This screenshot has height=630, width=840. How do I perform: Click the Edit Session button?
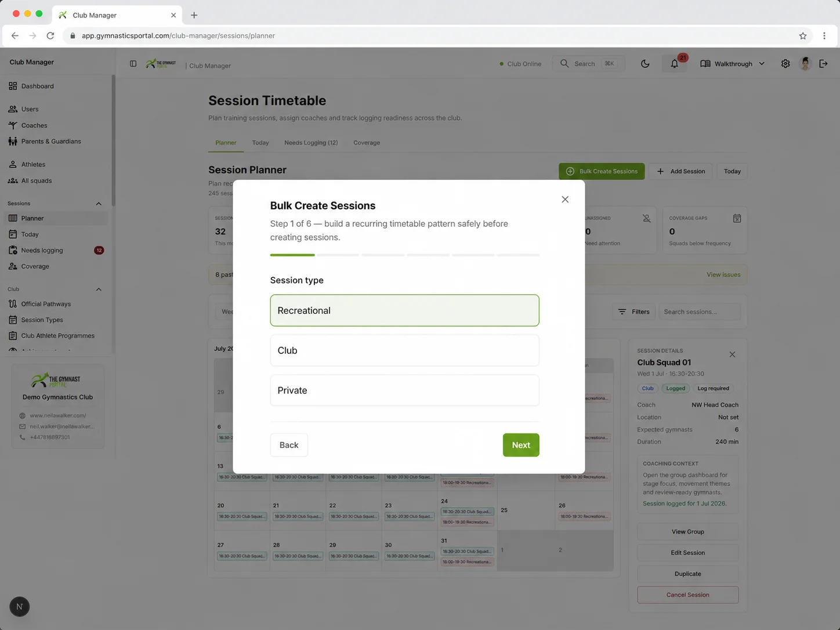[x=687, y=553]
